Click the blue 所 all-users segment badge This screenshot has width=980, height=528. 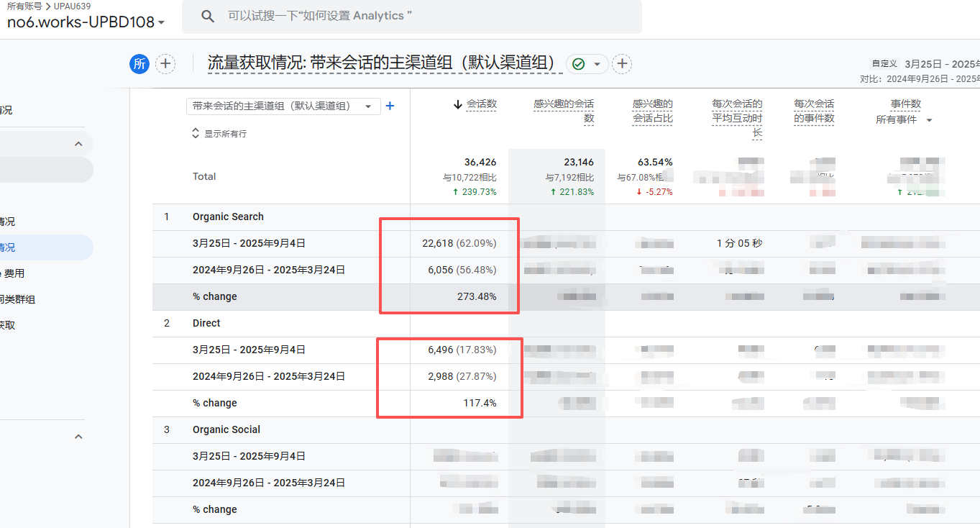point(139,64)
